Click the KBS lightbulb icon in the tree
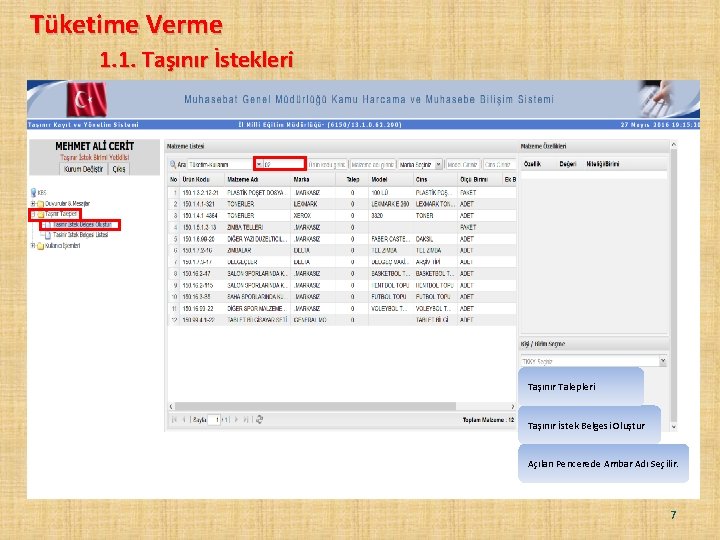The width and height of the screenshot is (720, 540). pos(34,192)
